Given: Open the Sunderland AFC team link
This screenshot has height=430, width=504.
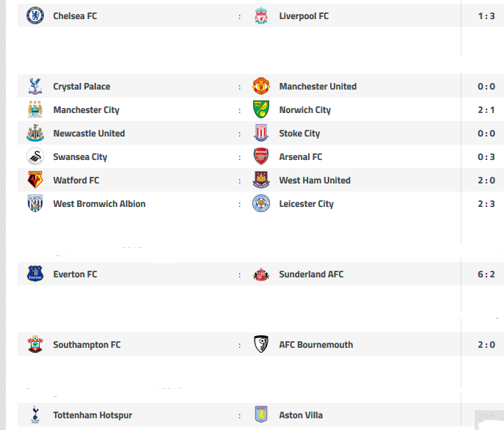Looking at the screenshot, I should 311,274.
